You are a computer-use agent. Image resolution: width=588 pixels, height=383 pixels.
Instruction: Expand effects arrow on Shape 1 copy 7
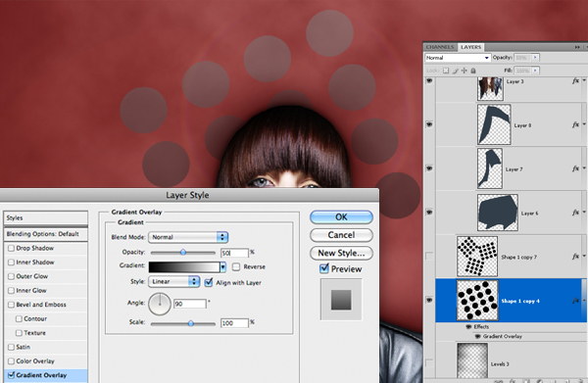[x=584, y=257]
